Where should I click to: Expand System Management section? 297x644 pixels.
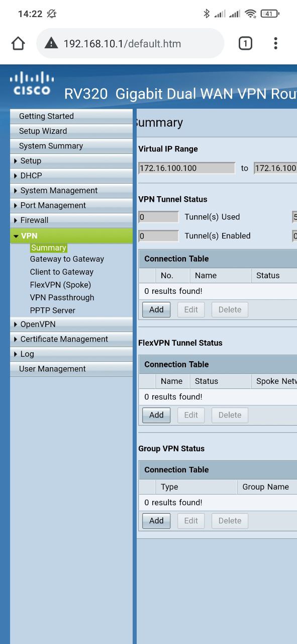click(x=71, y=190)
